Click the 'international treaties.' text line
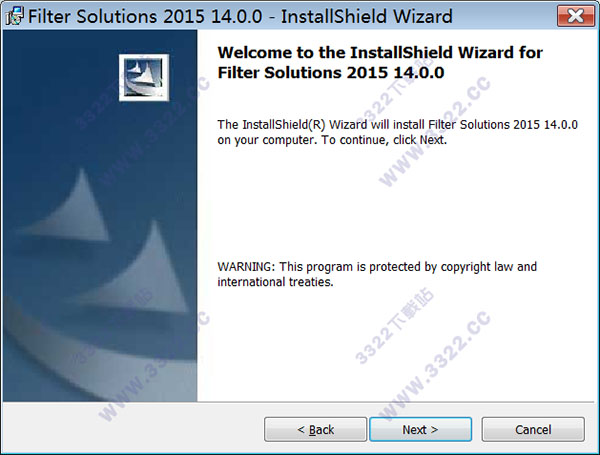This screenshot has width=600, height=455. (x=275, y=282)
